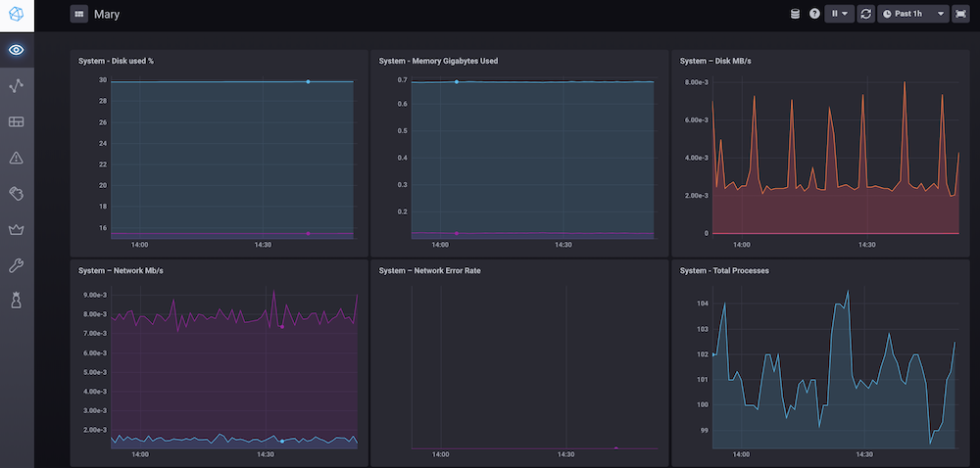Click the User icon at sidebar bottom
The image size is (980, 468).
17,302
